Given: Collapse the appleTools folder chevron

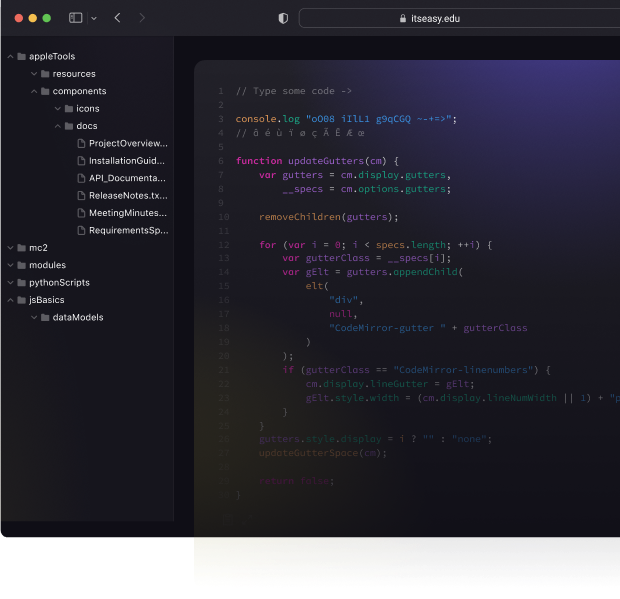Looking at the screenshot, I should (x=9, y=57).
